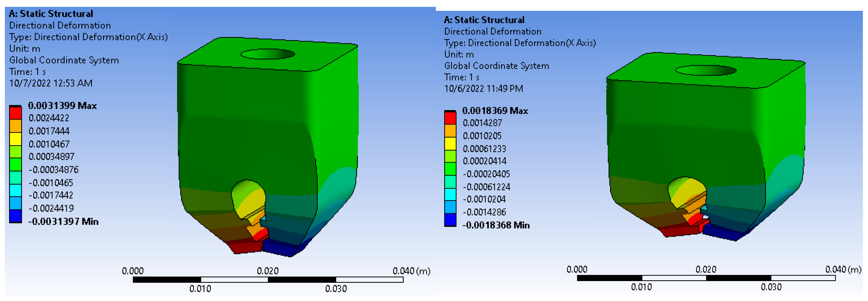Image resolution: width=868 pixels, height=301 pixels.
Task: Select the -0.0018368 Min legend label
Action: click(x=496, y=225)
